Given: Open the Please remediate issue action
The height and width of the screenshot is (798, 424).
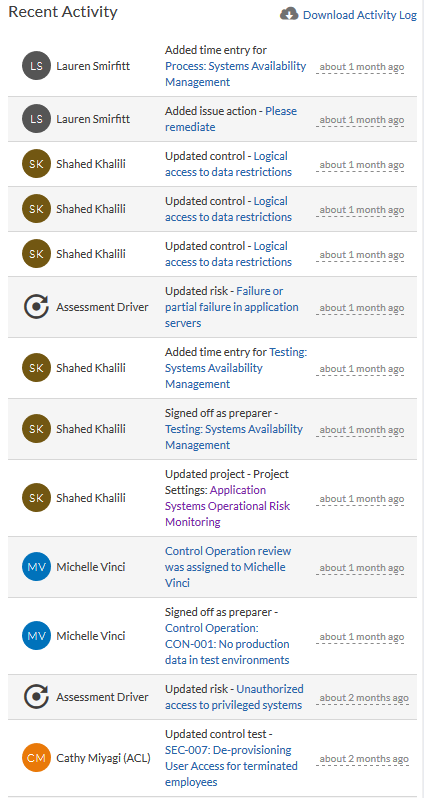Looking at the screenshot, I should pos(231,119).
